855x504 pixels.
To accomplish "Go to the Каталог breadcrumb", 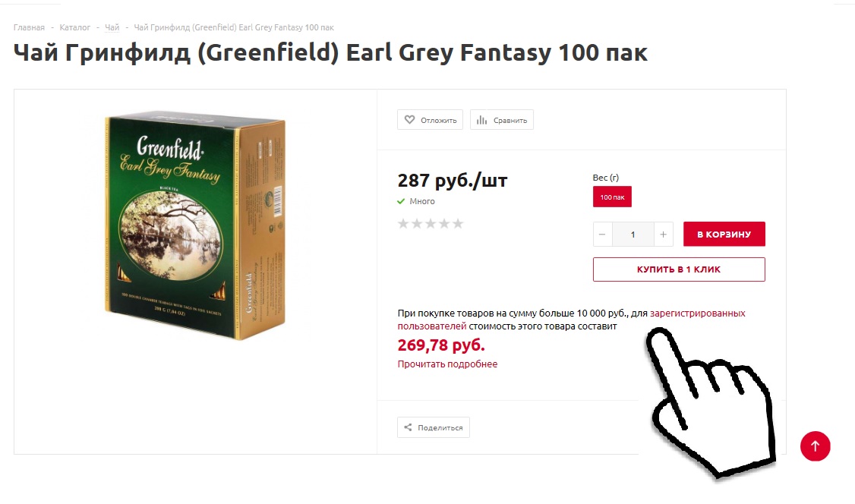I will [74, 27].
